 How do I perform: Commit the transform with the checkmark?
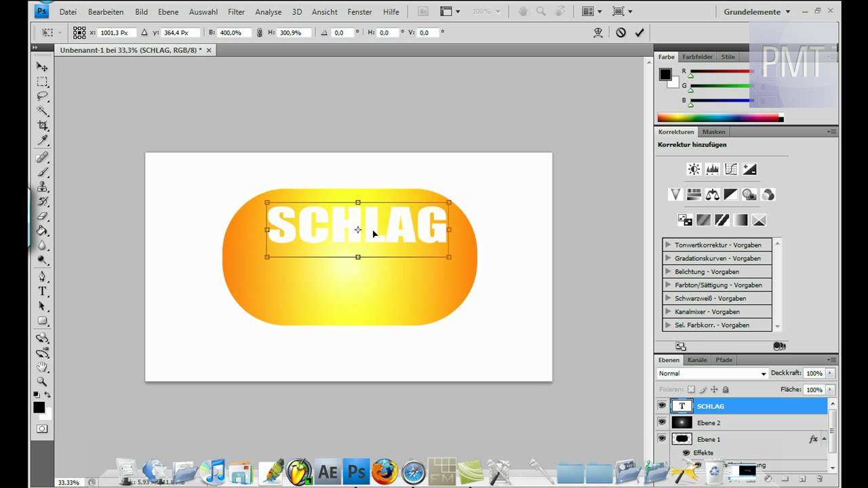point(639,33)
